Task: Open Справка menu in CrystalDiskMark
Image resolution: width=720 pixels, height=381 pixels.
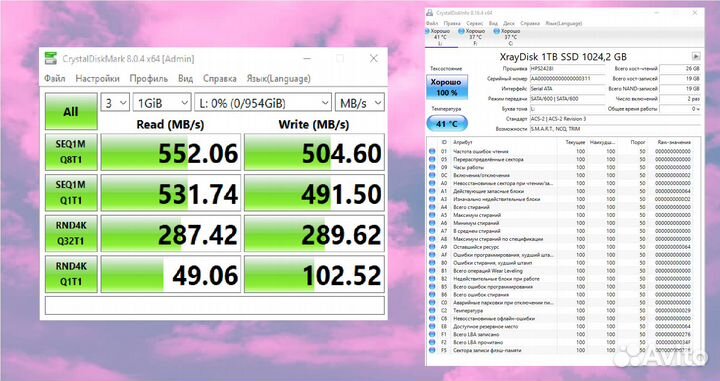Action: point(219,78)
